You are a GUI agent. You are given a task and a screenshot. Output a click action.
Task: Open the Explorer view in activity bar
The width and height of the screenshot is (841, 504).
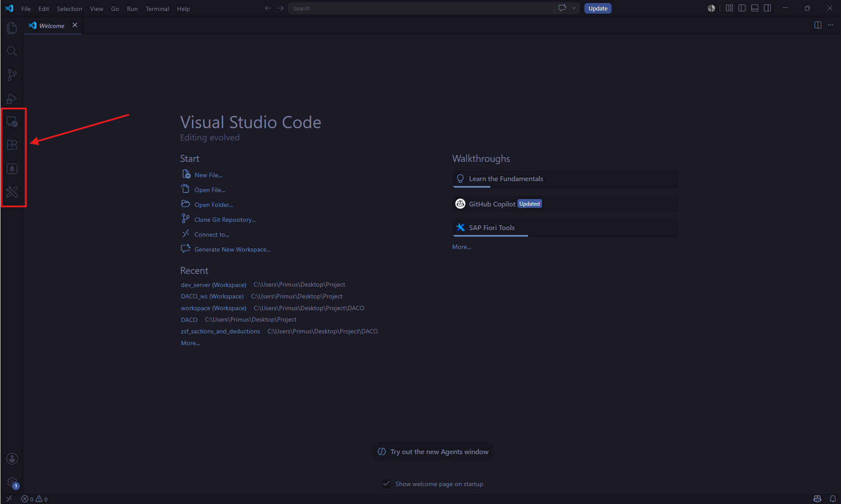[x=12, y=28]
